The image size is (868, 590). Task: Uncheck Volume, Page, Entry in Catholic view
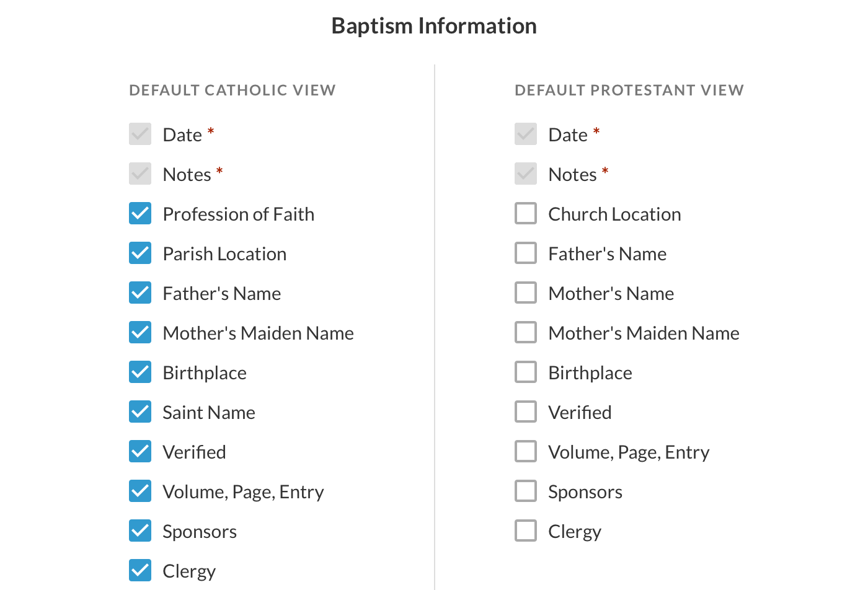[140, 491]
